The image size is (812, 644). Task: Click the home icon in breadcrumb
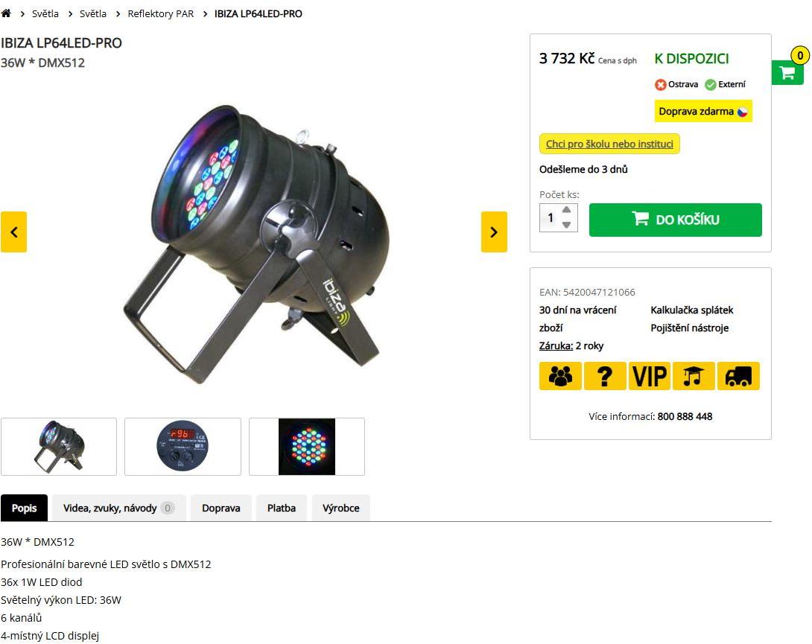6,13
